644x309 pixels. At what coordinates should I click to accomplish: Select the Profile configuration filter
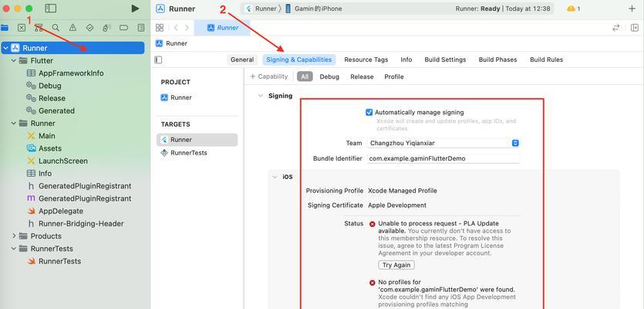tap(394, 76)
